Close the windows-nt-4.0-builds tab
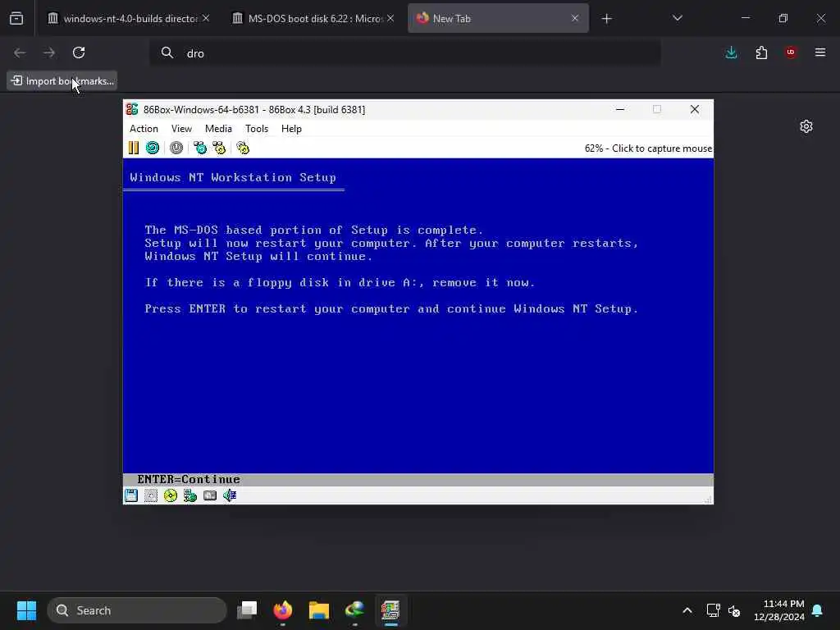The image size is (840, 630). point(206,18)
